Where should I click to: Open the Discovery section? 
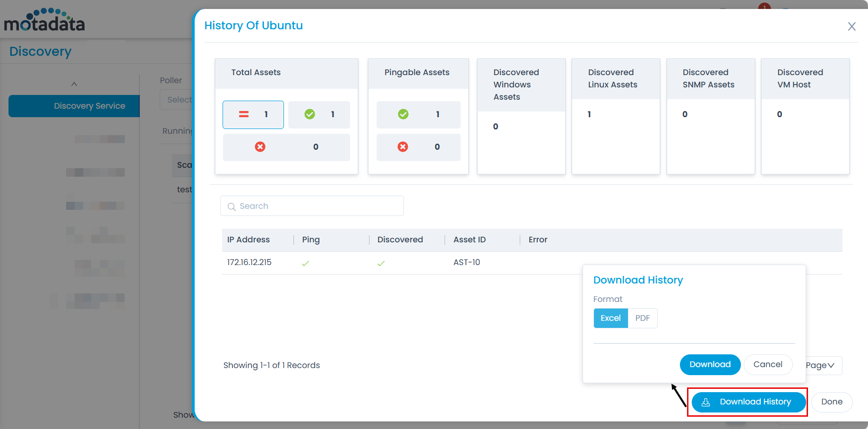pos(40,51)
